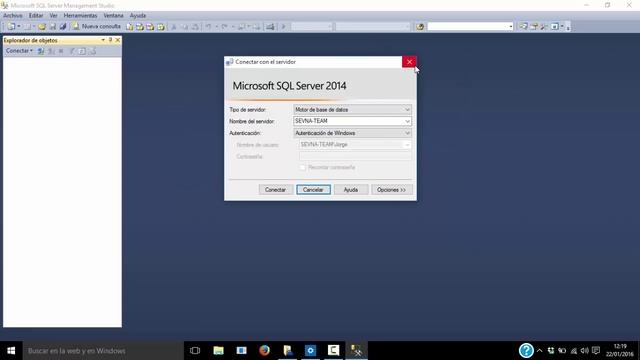Click the taskbar clock showing 12:19

(x=620, y=351)
